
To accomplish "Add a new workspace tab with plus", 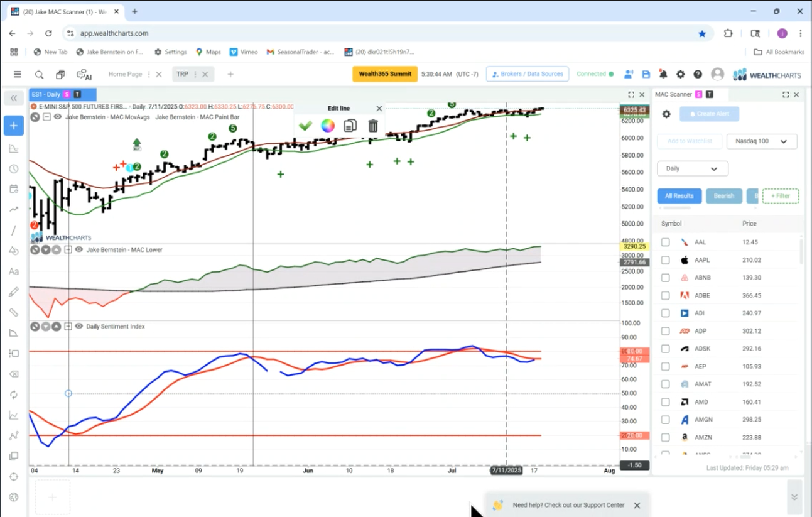I will tap(230, 74).
